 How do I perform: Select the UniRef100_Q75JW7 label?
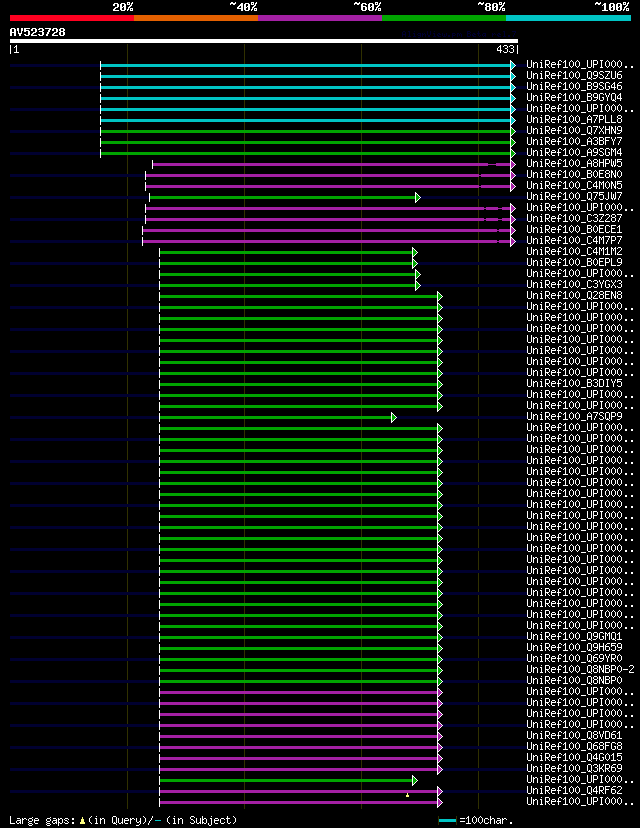[574, 196]
